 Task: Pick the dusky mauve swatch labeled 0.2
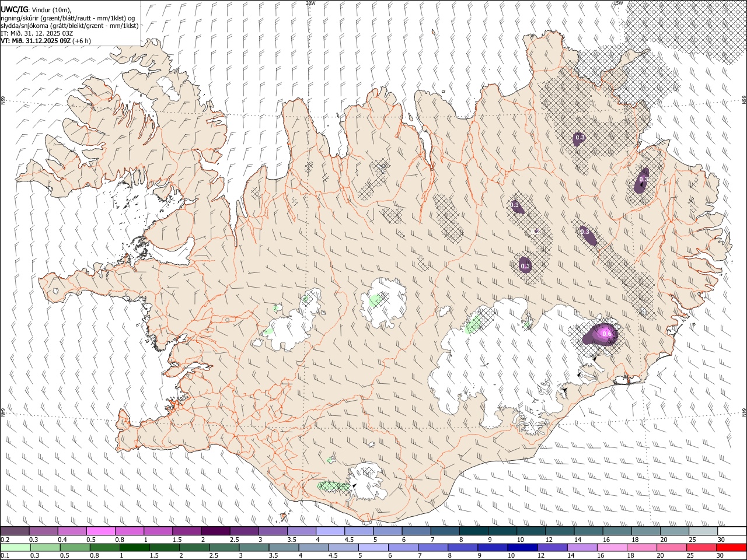click(x=15, y=531)
